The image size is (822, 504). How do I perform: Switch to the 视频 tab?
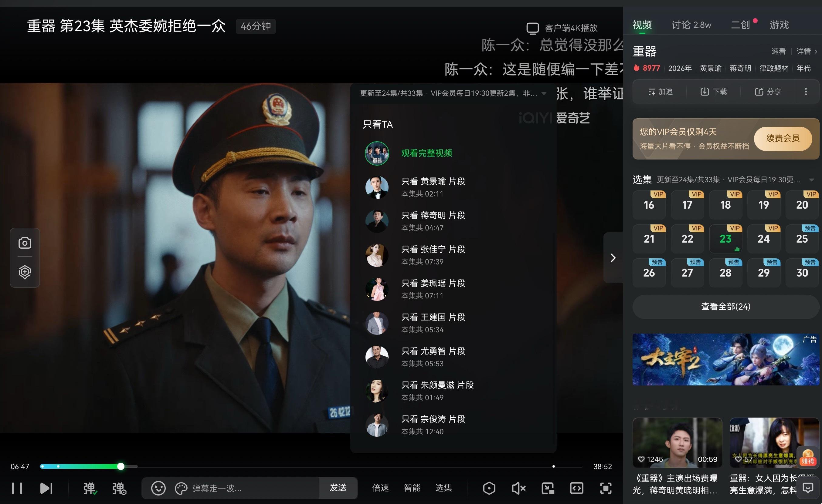click(642, 25)
